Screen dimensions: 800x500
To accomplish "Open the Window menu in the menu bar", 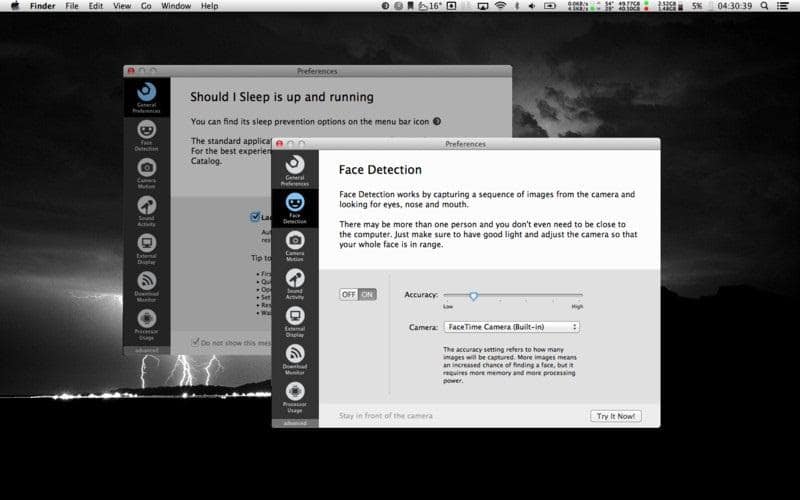I will click(176, 6).
